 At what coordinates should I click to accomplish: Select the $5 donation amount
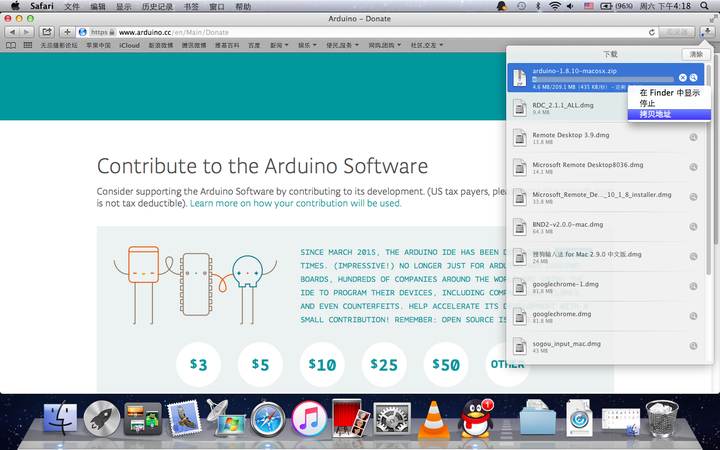pyautogui.click(x=260, y=365)
